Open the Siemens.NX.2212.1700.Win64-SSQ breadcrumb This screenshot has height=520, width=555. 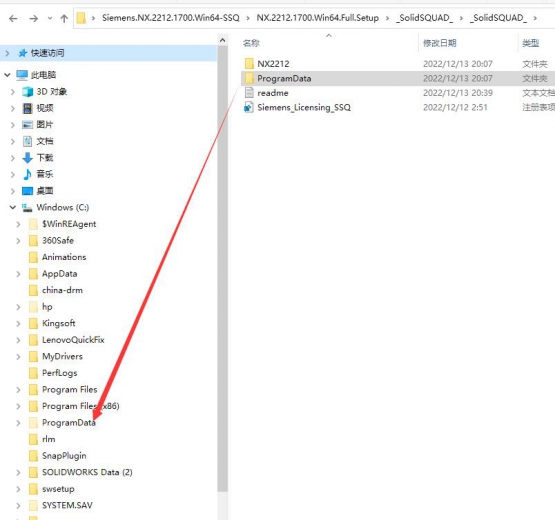[x=171, y=18]
